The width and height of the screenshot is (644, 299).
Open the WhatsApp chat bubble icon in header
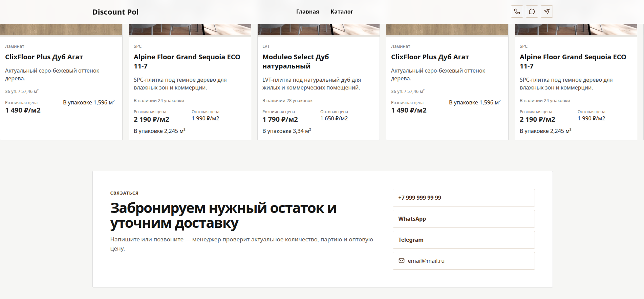(532, 12)
